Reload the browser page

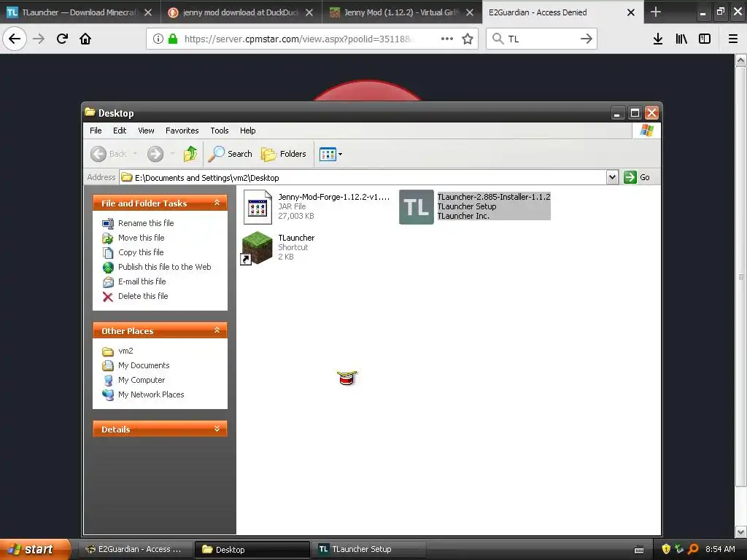(62, 39)
